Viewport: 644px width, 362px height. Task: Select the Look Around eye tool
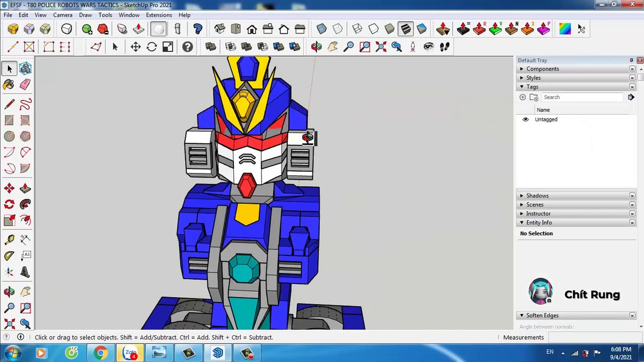pyautogui.click(x=429, y=47)
